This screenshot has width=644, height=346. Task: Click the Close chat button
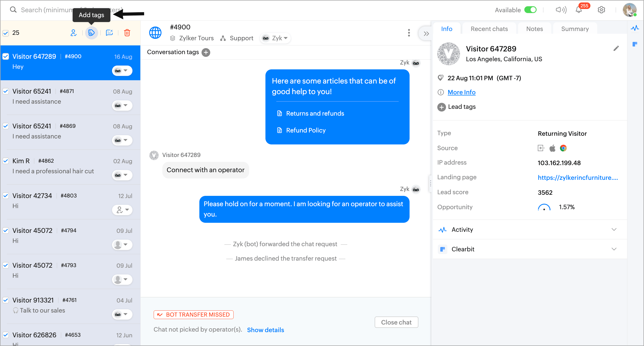(396, 322)
